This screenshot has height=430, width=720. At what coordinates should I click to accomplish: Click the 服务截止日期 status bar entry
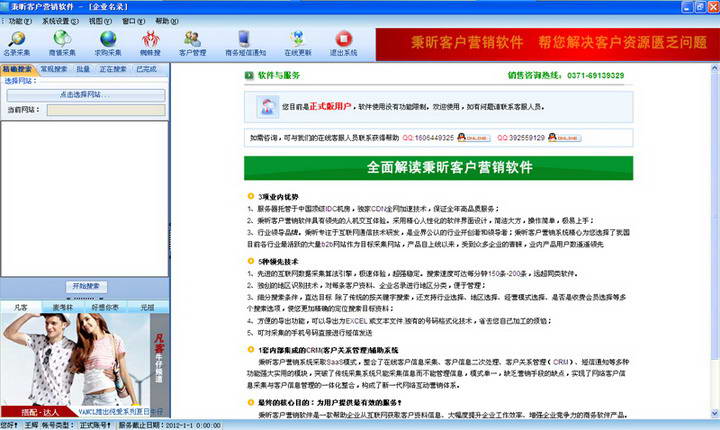point(169,425)
